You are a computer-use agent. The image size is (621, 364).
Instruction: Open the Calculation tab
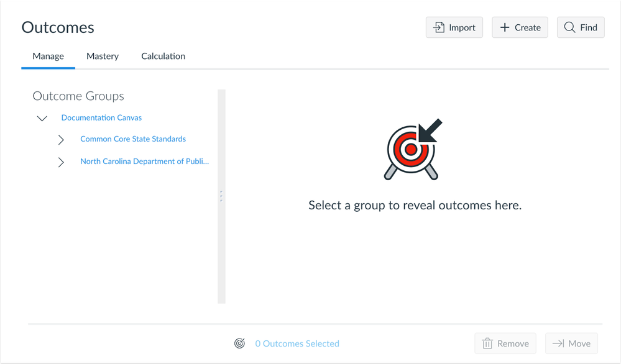click(163, 56)
